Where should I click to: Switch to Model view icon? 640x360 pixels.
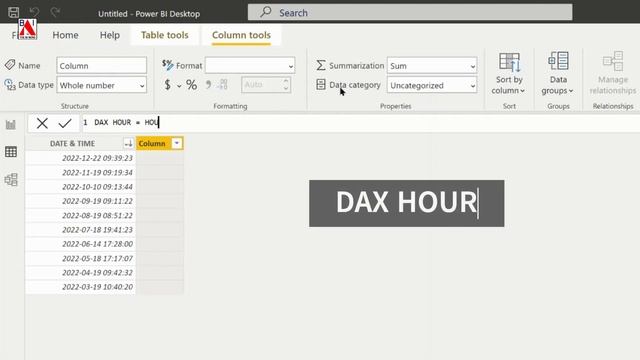(x=11, y=180)
